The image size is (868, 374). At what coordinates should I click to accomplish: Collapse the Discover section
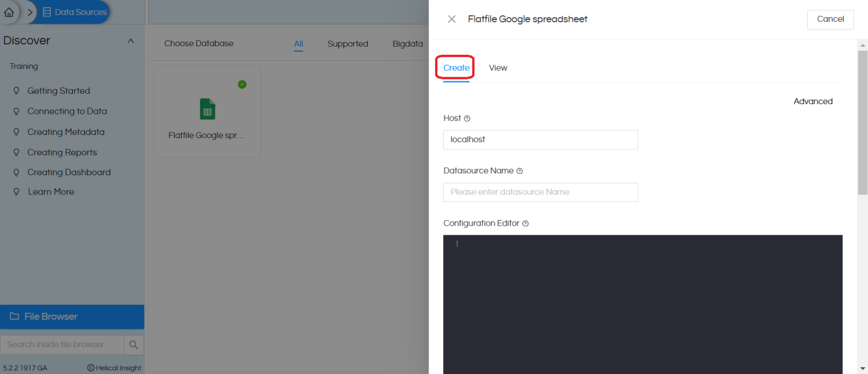click(130, 41)
